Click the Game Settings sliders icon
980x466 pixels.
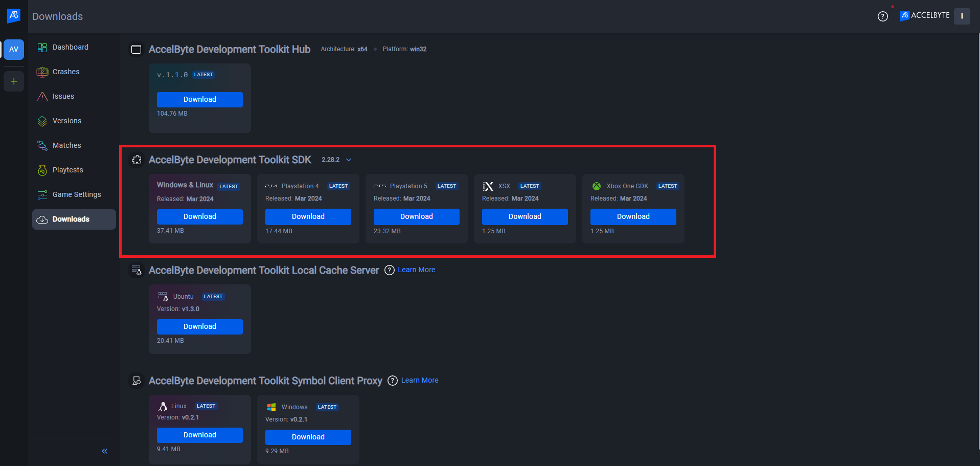[42, 195]
